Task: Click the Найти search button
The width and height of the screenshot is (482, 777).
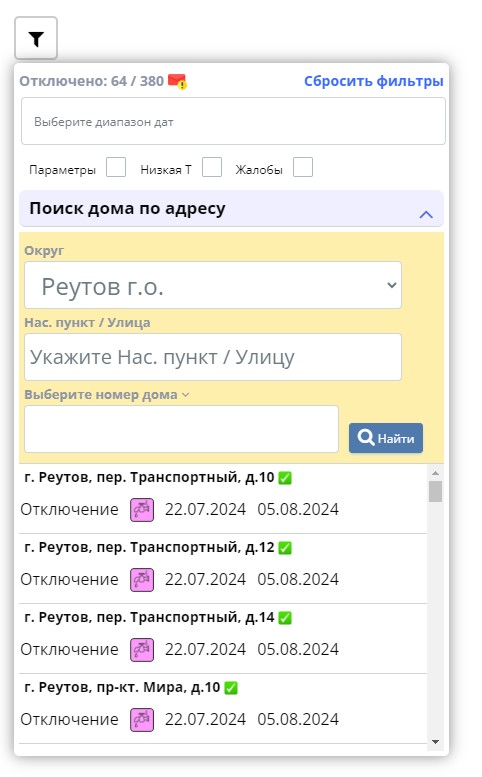Action: (386, 438)
